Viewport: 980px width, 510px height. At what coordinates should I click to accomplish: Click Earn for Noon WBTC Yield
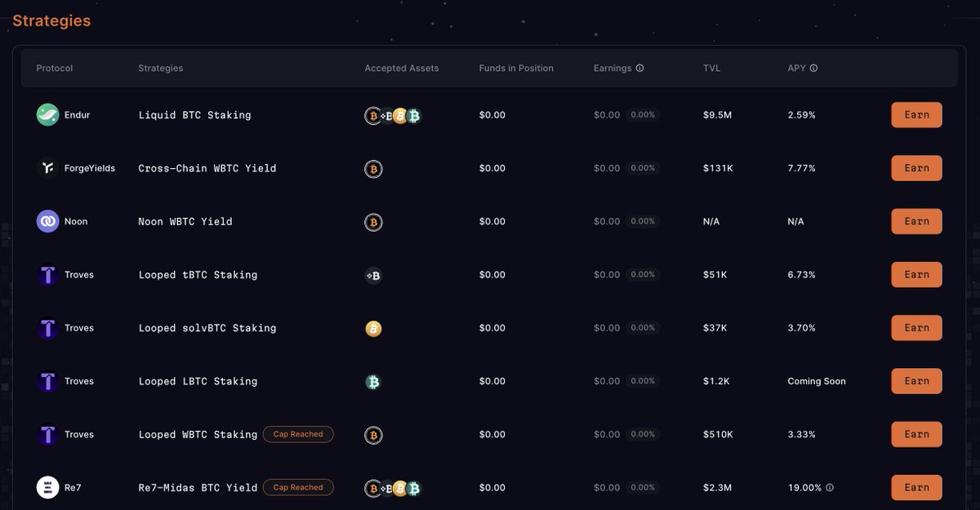tap(916, 221)
